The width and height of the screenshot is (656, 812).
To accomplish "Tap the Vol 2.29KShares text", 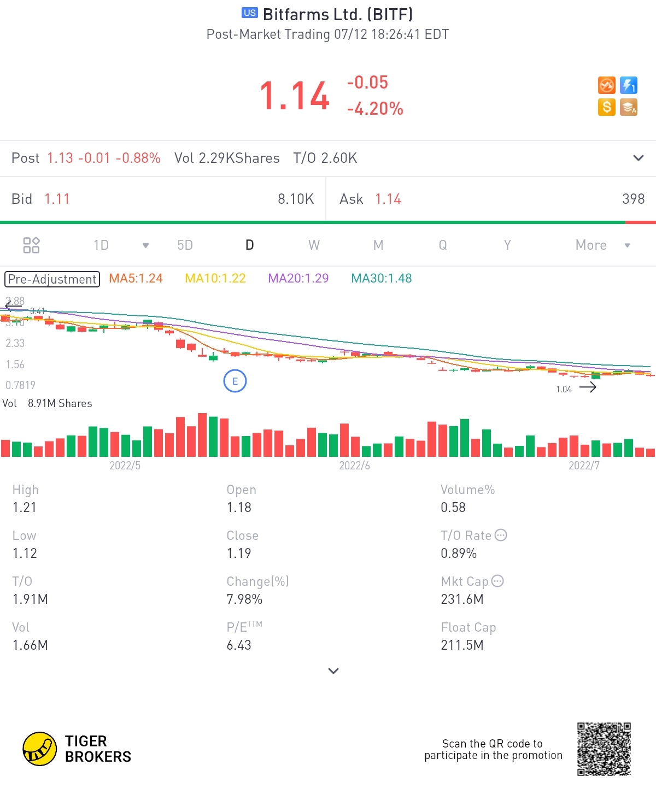I will coord(227,158).
